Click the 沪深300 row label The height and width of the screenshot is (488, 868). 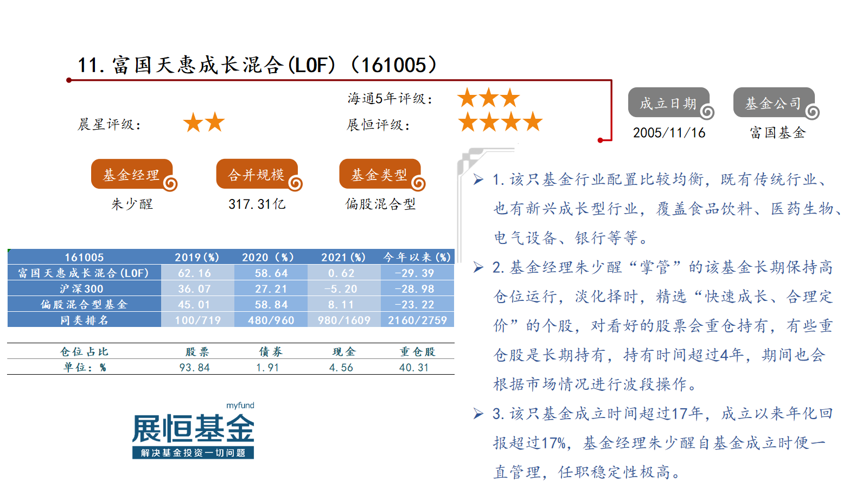point(84,288)
